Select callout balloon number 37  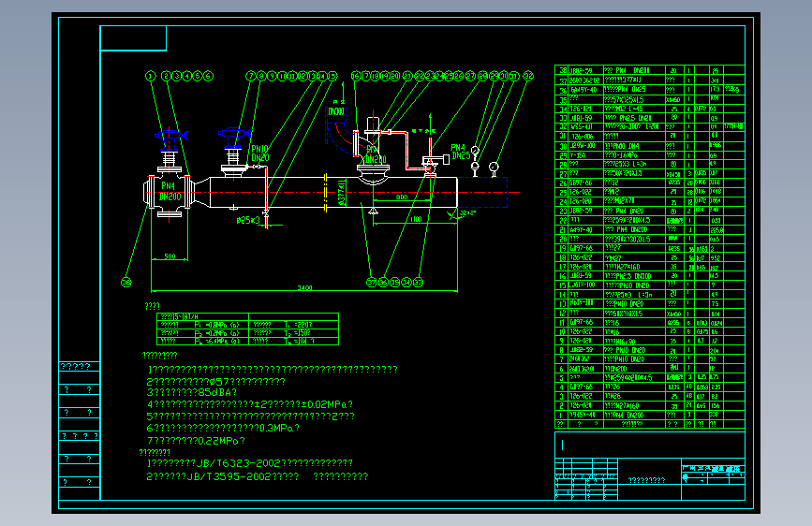[x=371, y=282]
